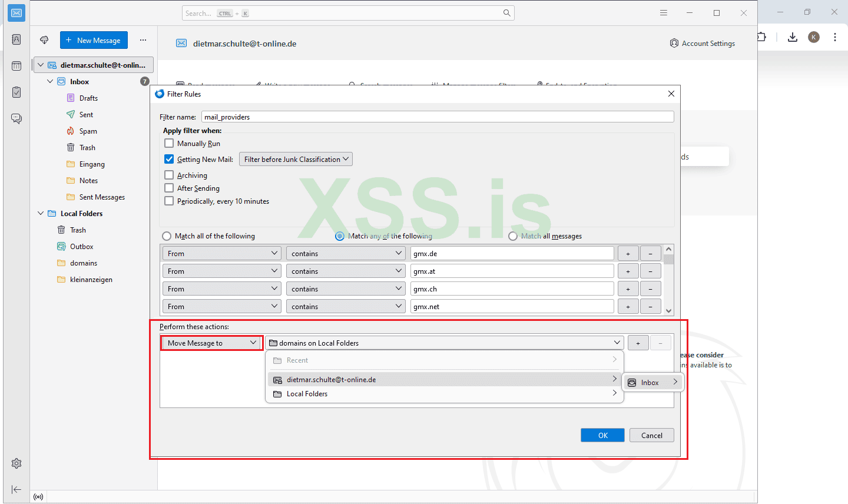Open the browser profile avatar K
848x504 pixels.
(x=814, y=37)
